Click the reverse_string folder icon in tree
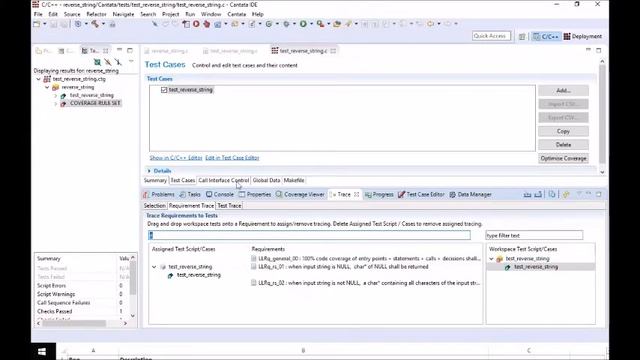Image resolution: width=640 pixels, height=360 pixels. pyautogui.click(x=56, y=87)
